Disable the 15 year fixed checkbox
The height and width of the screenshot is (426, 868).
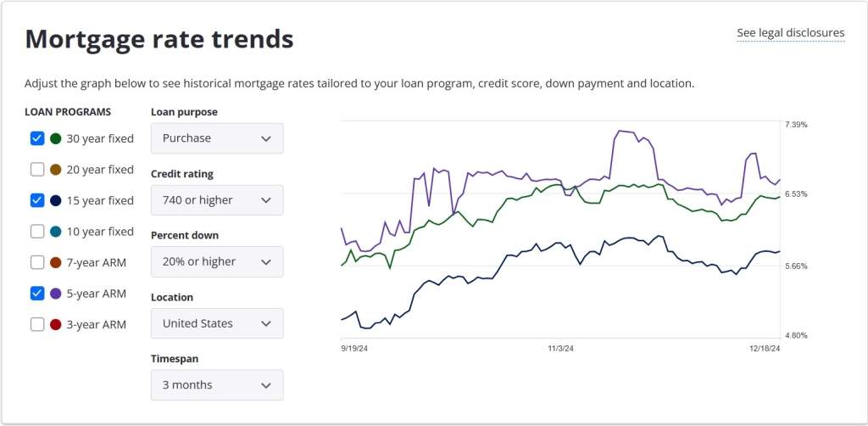37,200
